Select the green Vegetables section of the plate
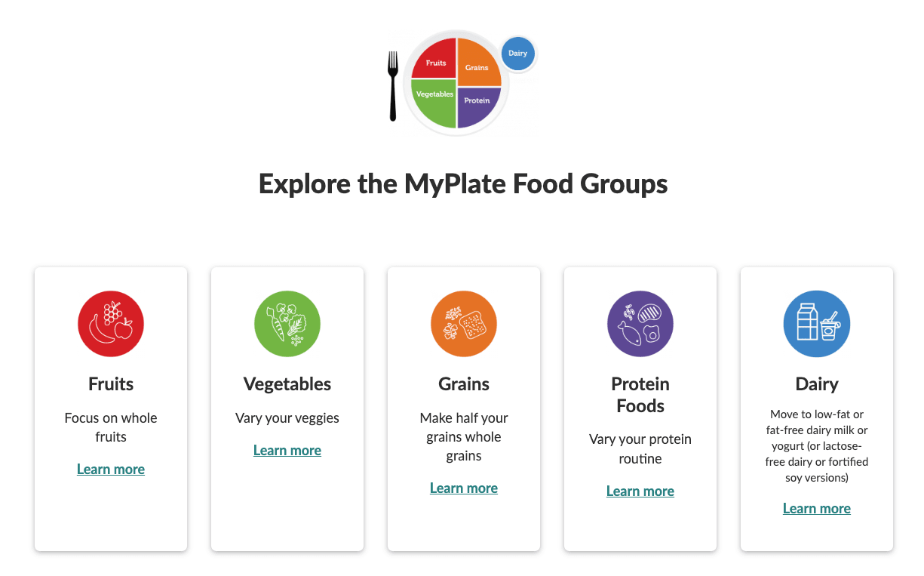Screen dimensions: 924x576 point(435,100)
